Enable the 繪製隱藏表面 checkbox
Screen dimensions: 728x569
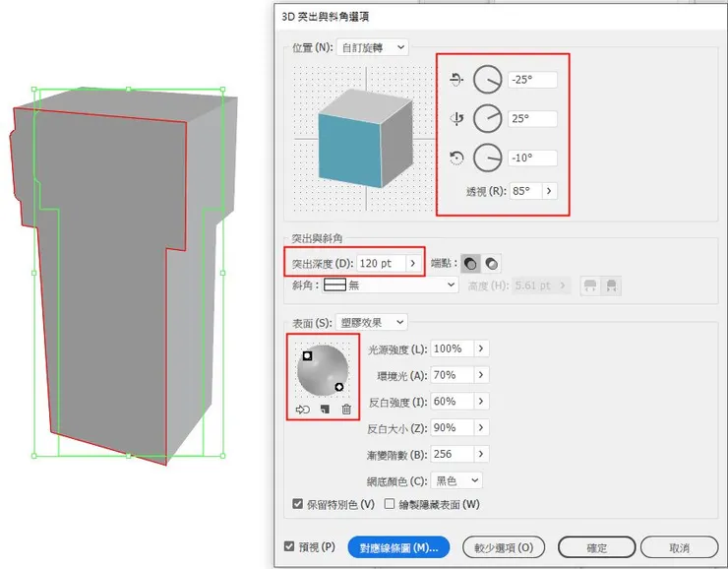390,504
